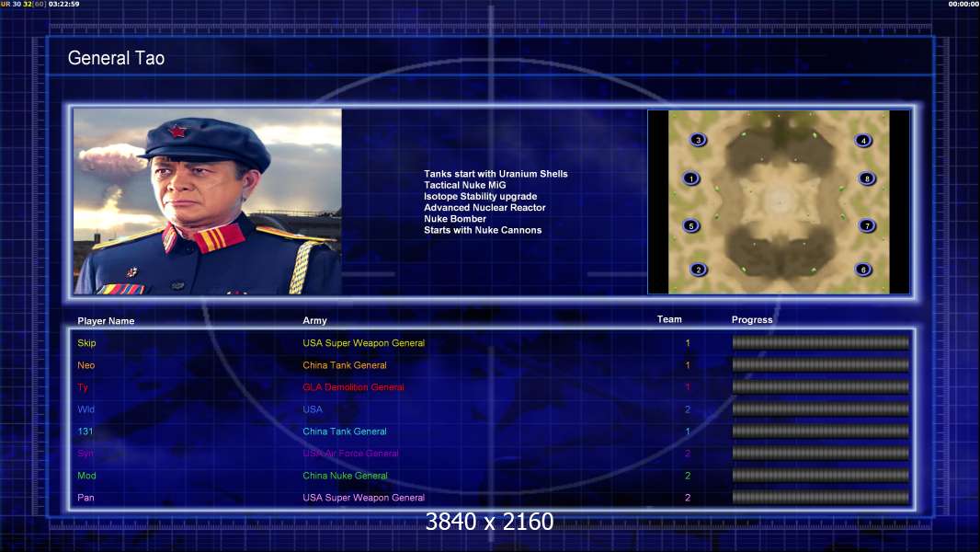
Task: Click Wld's USA army text
Action: point(313,409)
